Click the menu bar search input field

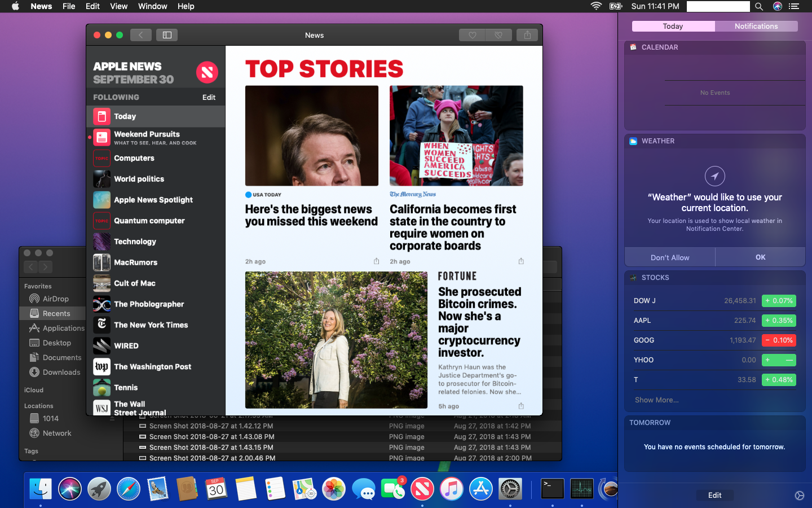[718, 6]
